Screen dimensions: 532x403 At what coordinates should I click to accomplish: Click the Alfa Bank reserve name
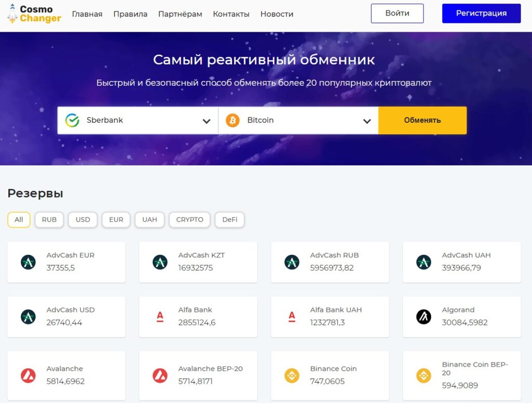pyautogui.click(x=195, y=310)
